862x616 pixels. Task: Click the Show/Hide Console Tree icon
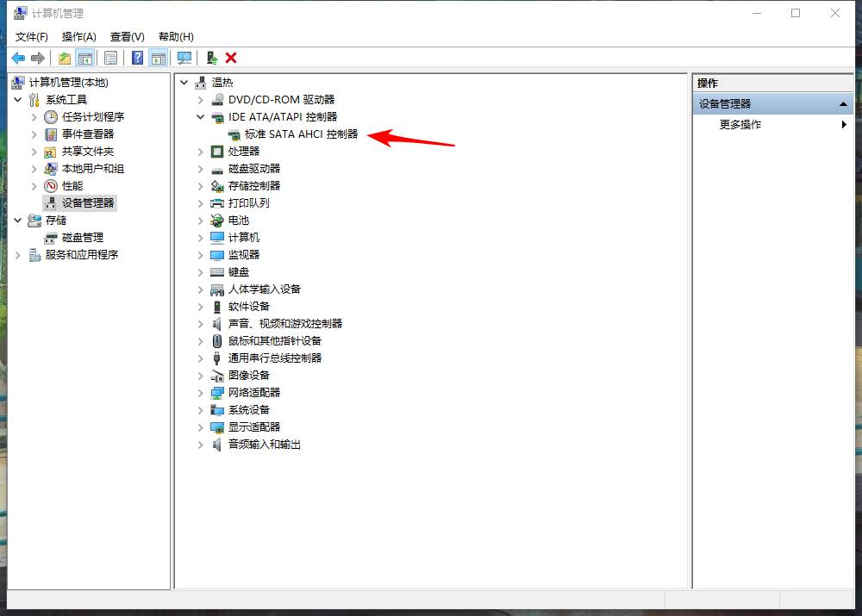84,58
